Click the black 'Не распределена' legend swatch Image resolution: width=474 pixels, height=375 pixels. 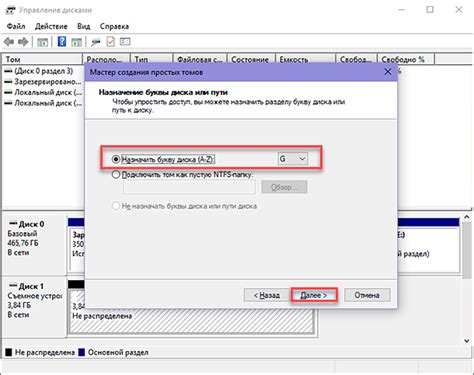pos(9,352)
